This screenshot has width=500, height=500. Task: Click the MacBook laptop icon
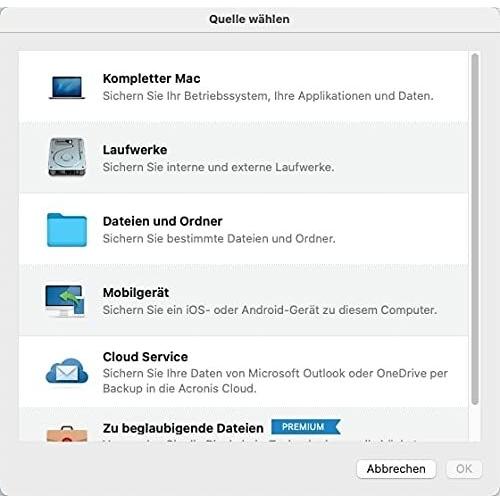tap(67, 87)
